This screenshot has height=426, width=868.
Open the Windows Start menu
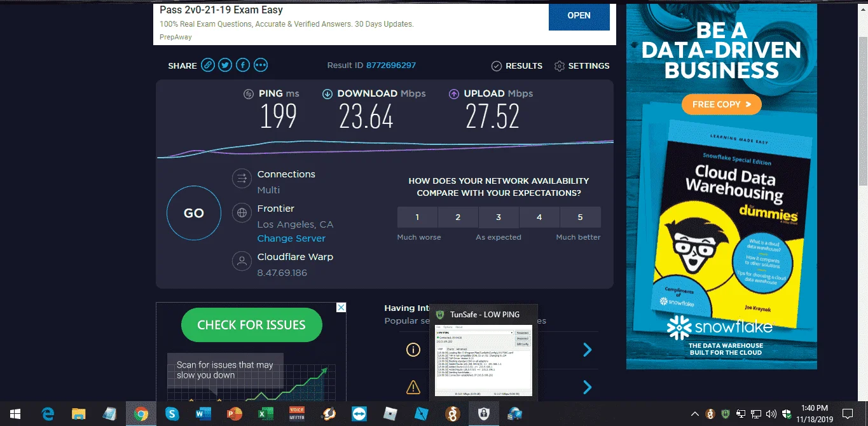coord(15,414)
